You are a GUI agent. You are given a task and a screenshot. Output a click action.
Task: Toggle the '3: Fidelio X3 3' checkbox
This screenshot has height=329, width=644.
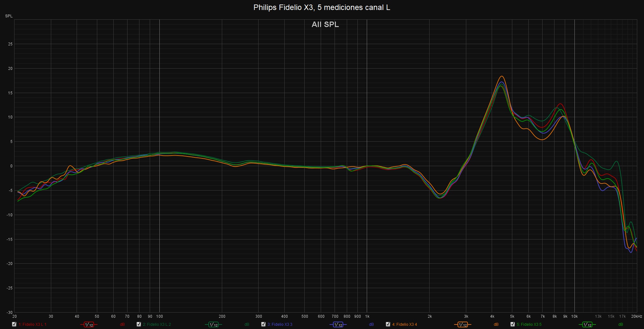click(263, 324)
